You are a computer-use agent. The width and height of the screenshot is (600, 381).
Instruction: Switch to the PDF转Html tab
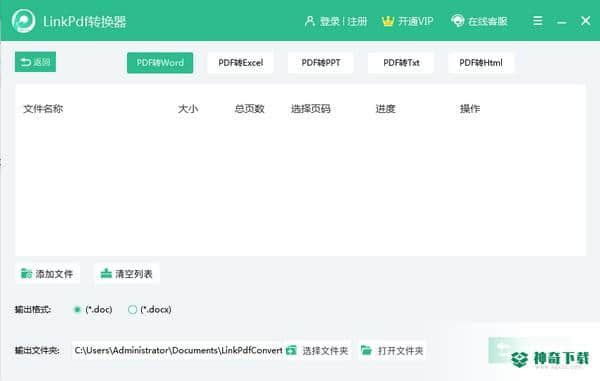pyautogui.click(x=481, y=63)
